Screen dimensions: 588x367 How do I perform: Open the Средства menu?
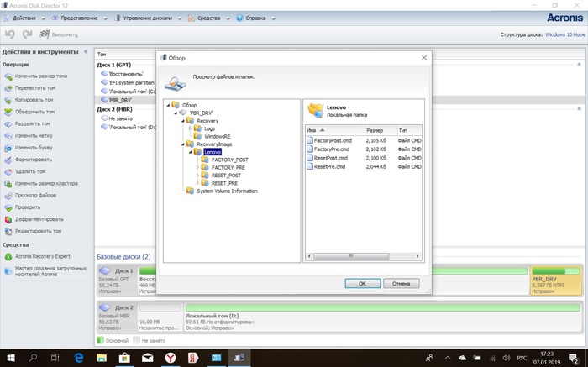[x=208, y=18]
